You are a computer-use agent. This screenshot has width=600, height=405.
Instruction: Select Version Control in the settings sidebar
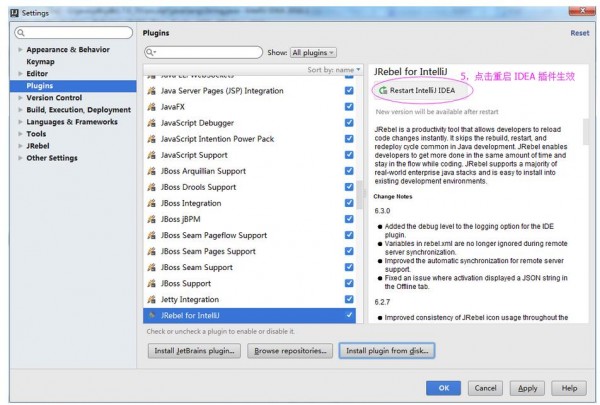point(54,98)
